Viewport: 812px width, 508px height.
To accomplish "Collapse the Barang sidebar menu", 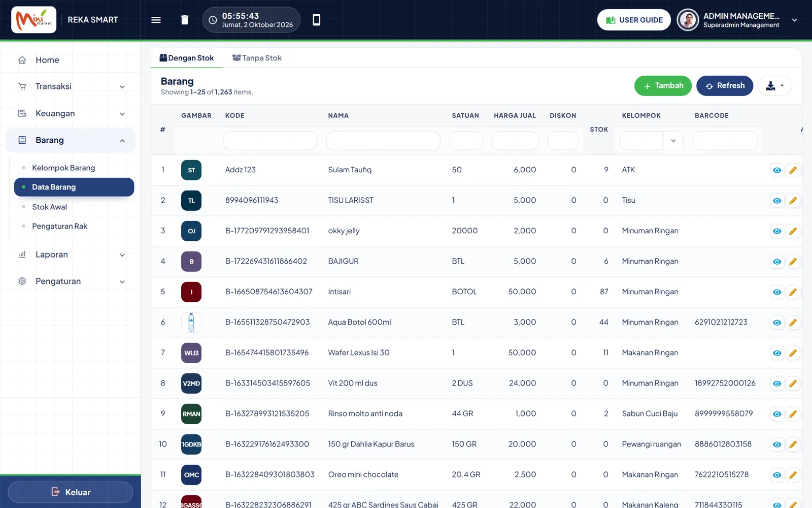I will click(71, 140).
